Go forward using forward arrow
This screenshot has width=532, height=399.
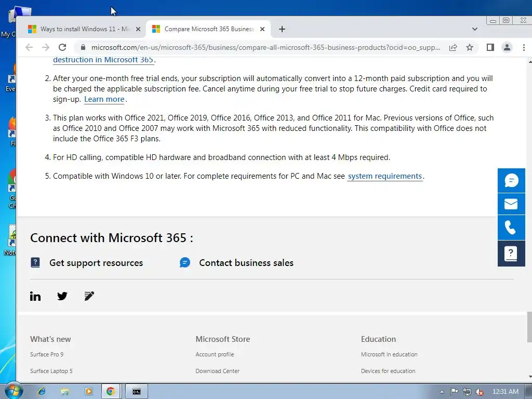pos(46,47)
